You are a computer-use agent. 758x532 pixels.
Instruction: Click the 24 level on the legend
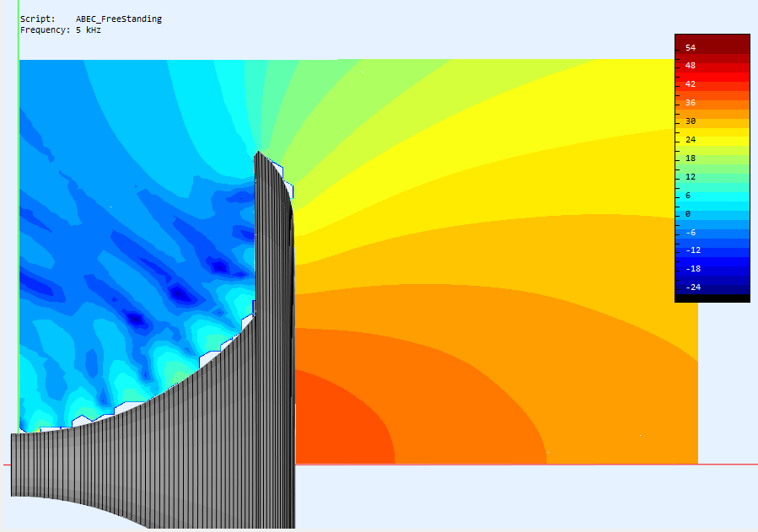691,140
